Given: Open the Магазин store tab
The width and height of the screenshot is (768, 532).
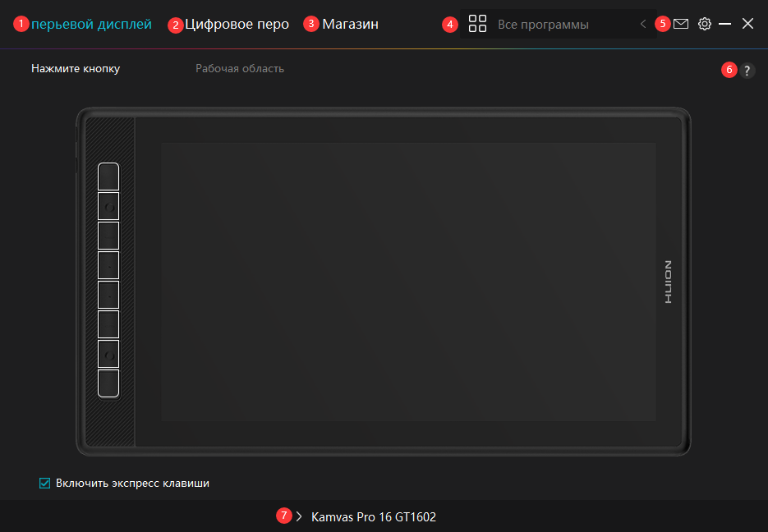Looking at the screenshot, I should click(x=350, y=25).
